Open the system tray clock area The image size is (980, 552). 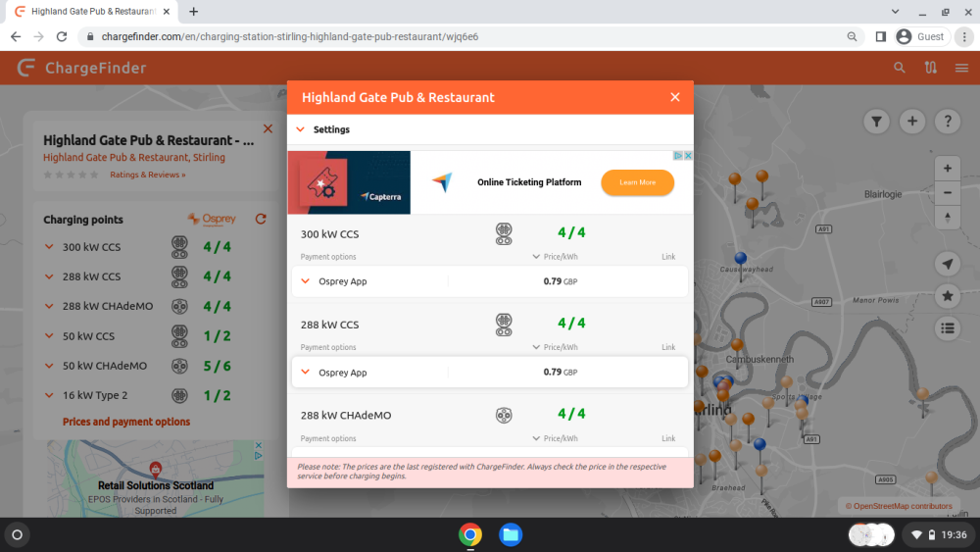pyautogui.click(x=940, y=534)
